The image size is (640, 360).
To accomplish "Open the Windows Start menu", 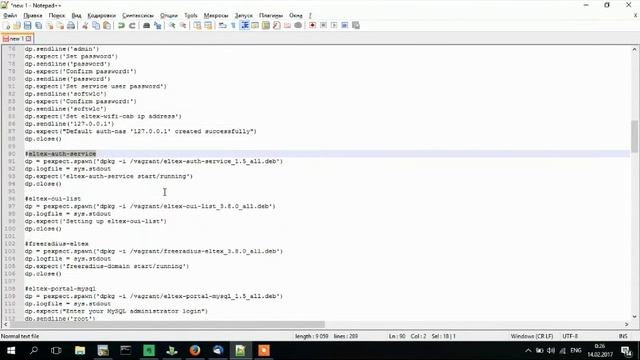I will (x=11, y=350).
